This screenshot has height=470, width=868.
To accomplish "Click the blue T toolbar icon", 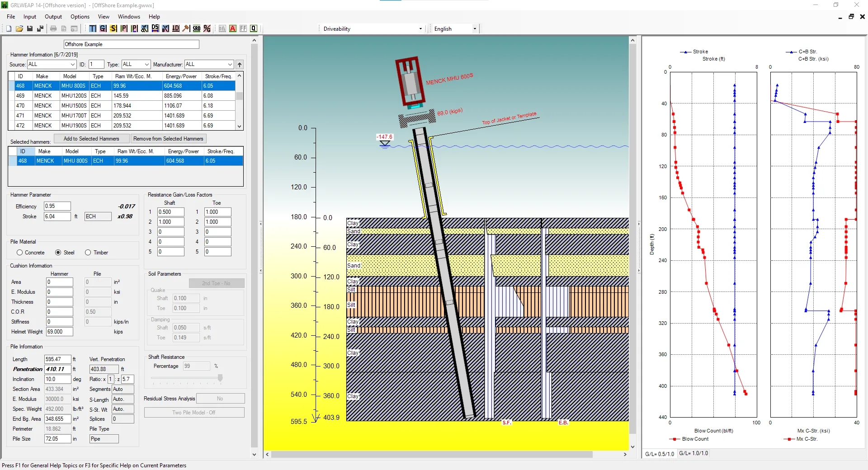I will tap(93, 28).
